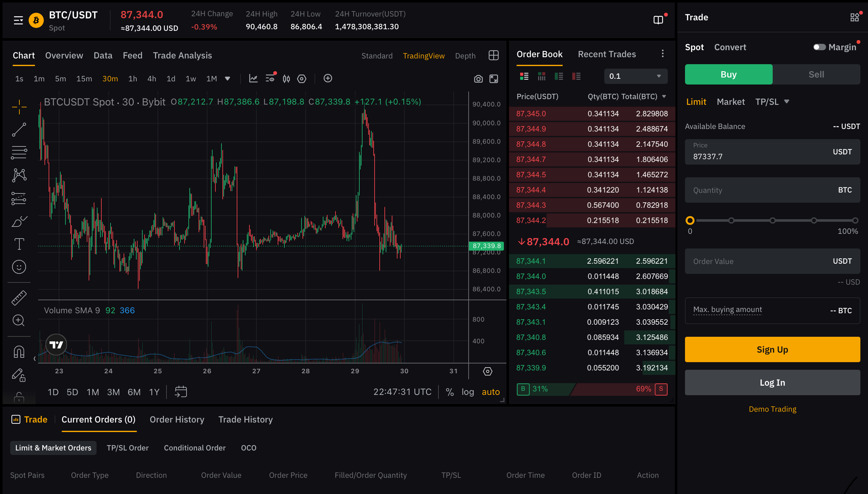Switch to the Recent Trades tab
868x494 pixels.
607,54
